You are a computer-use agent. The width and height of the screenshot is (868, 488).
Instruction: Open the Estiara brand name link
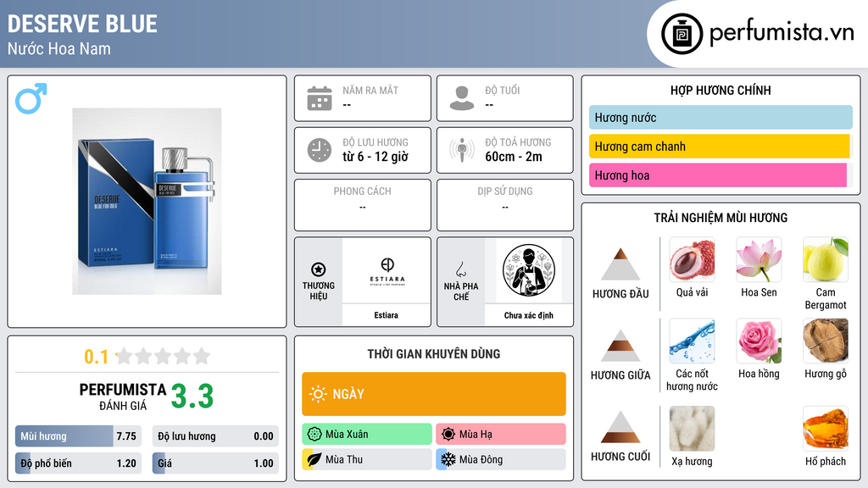click(386, 315)
